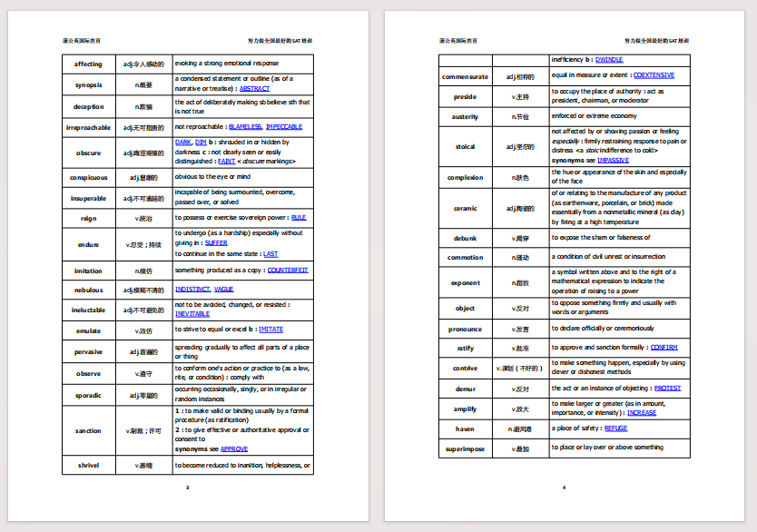Click the word 'superimpose' in the table

pyautogui.click(x=466, y=448)
